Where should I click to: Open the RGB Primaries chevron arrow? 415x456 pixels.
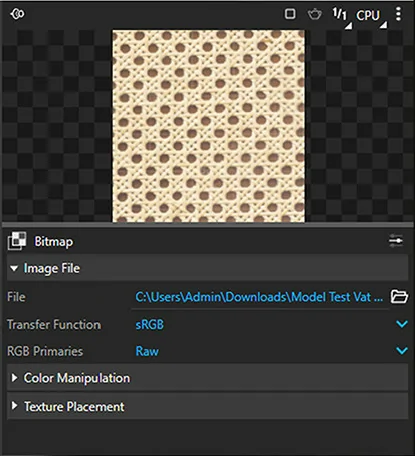402,351
